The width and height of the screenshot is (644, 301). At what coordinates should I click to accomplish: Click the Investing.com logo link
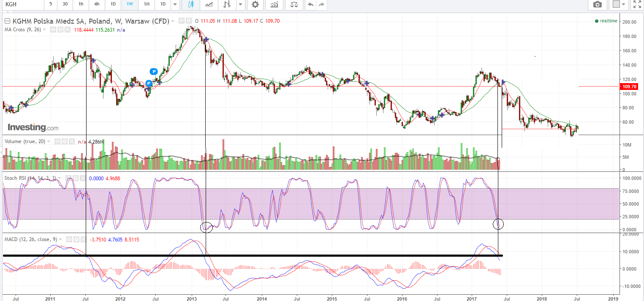[33, 127]
